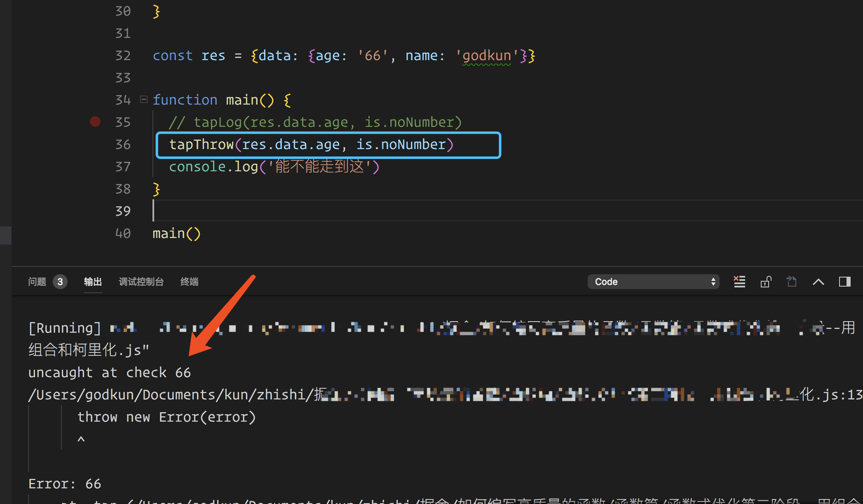Toggle breakpoint on line 35
863x504 pixels.
(96, 122)
